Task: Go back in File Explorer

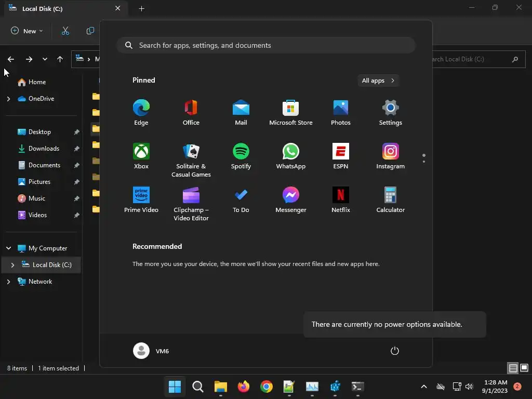Action: [x=11, y=59]
